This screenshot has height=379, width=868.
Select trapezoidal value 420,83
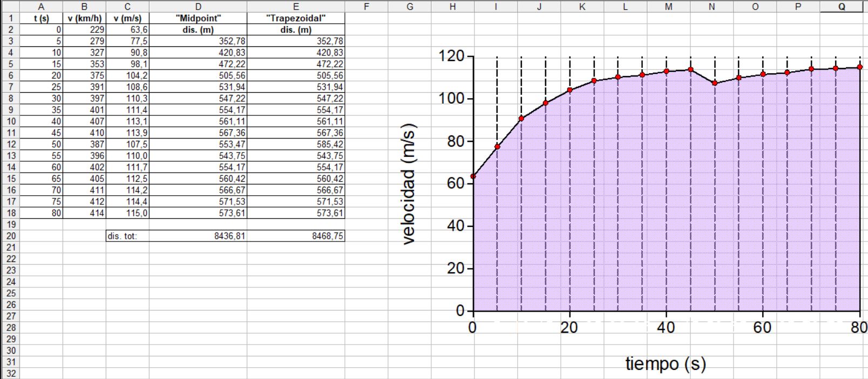(x=296, y=52)
